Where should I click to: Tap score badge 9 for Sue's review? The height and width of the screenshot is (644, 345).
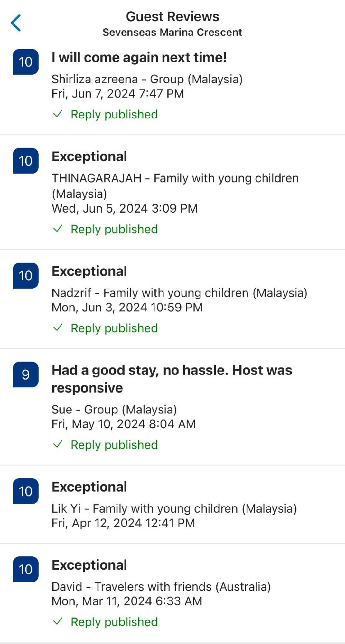pyautogui.click(x=26, y=374)
